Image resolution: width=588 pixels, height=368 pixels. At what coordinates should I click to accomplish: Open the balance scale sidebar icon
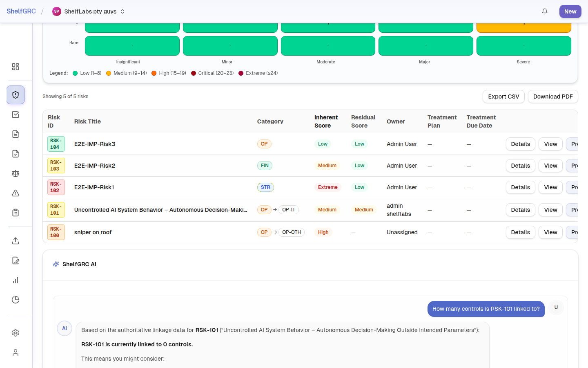(x=16, y=173)
